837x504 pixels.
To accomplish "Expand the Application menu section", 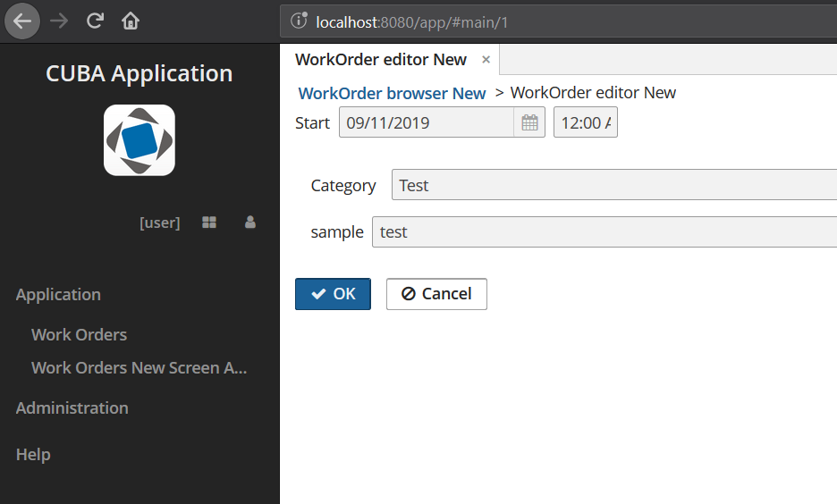I will (x=58, y=294).
